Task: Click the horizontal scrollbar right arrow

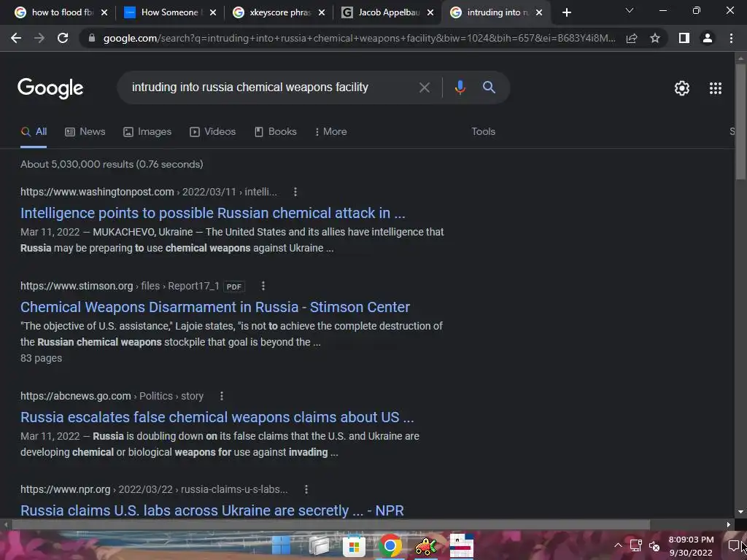Action: [729, 525]
